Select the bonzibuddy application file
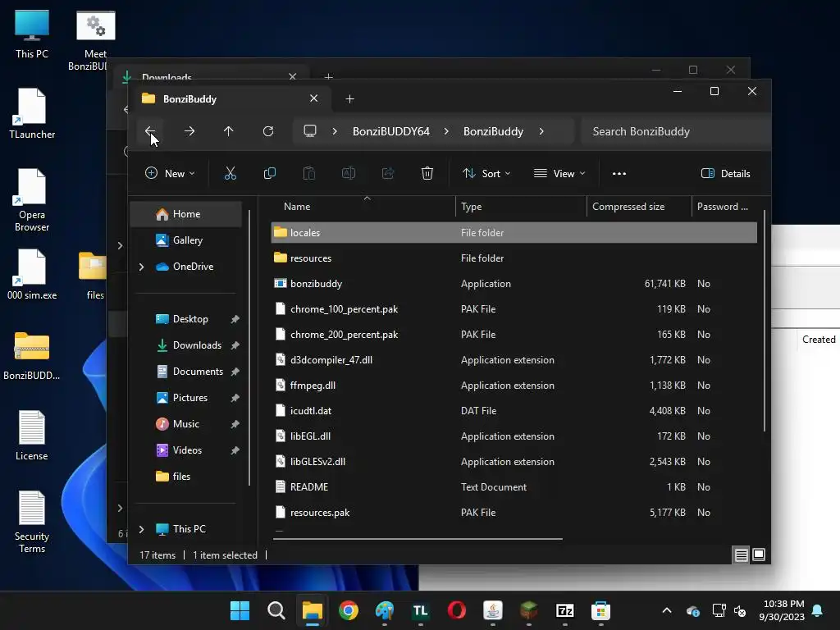 coord(514,283)
